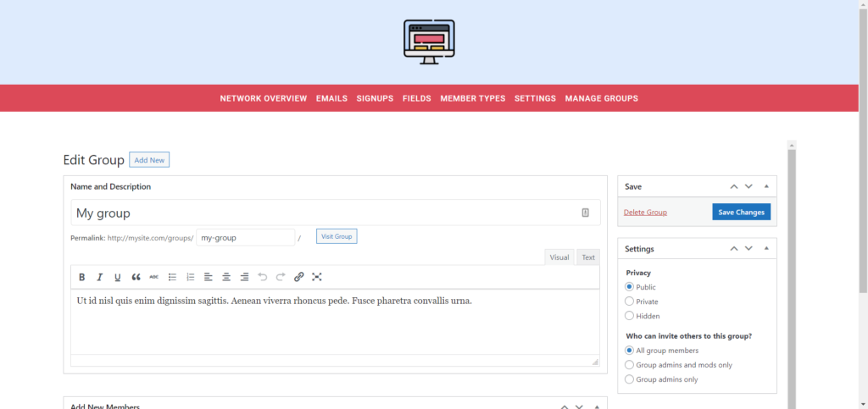Image resolution: width=868 pixels, height=409 pixels.
Task: Click the Save Changes button
Action: pyautogui.click(x=741, y=212)
